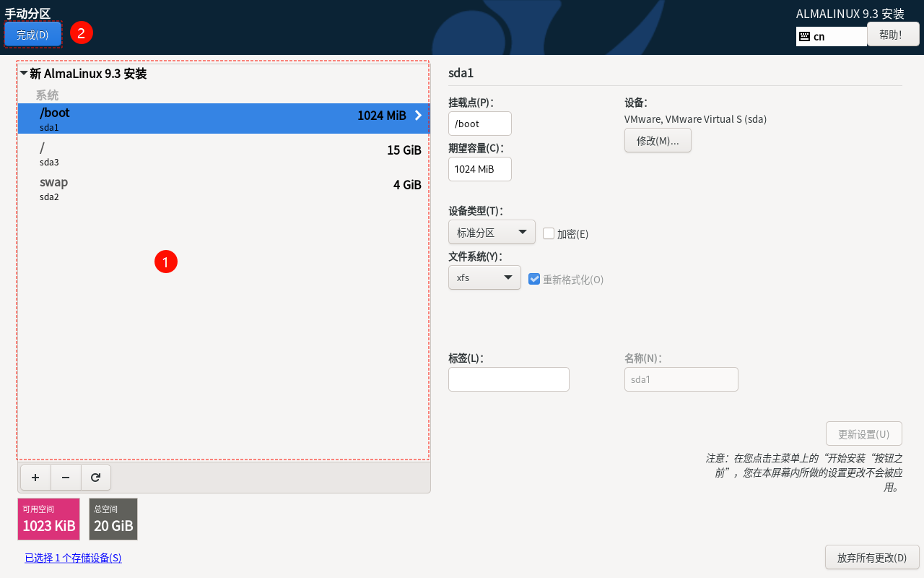Click the remove partition minus icon
924x578 pixels.
66,478
